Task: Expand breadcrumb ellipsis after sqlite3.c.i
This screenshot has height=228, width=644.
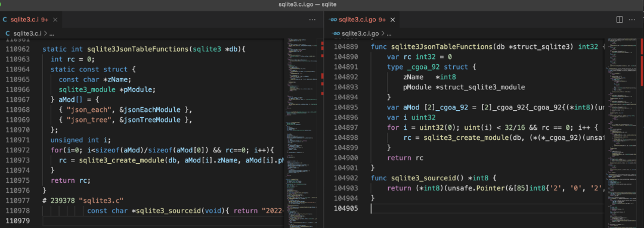Action: point(51,33)
